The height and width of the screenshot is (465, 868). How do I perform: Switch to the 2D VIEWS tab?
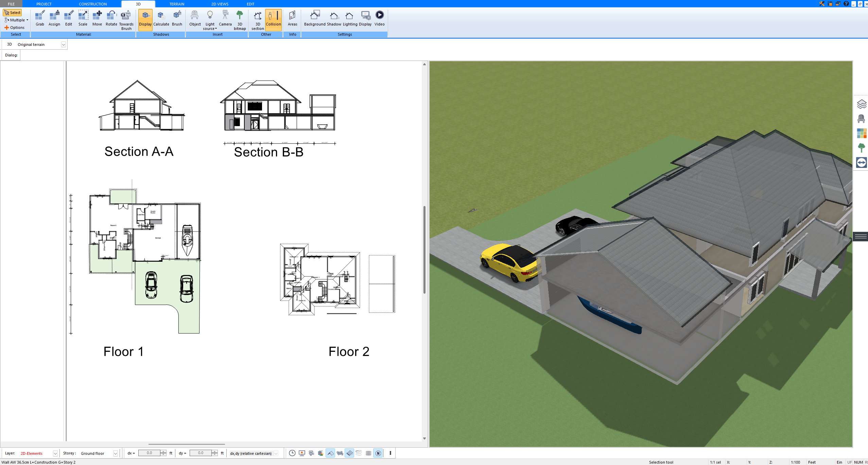tap(220, 4)
